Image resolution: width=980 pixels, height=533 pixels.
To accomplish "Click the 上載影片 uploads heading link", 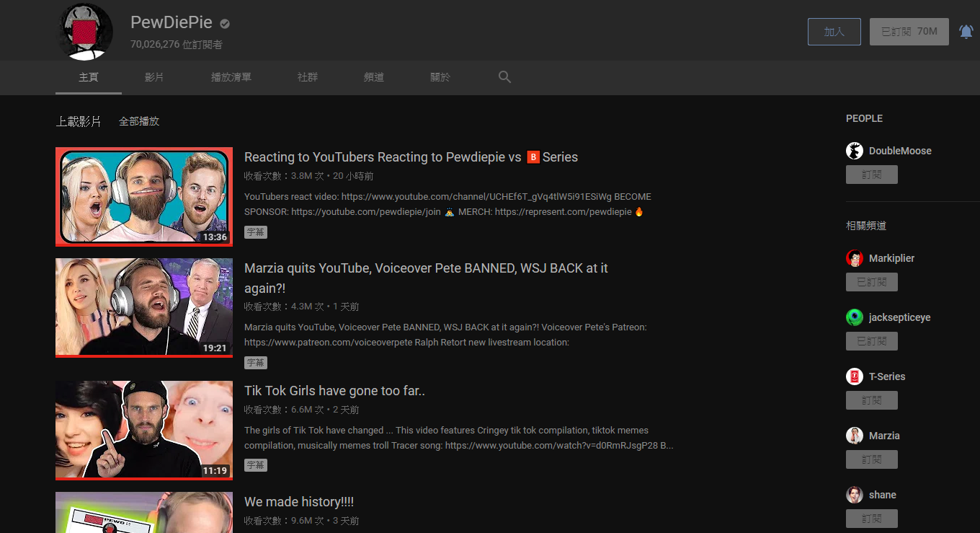I will (79, 121).
